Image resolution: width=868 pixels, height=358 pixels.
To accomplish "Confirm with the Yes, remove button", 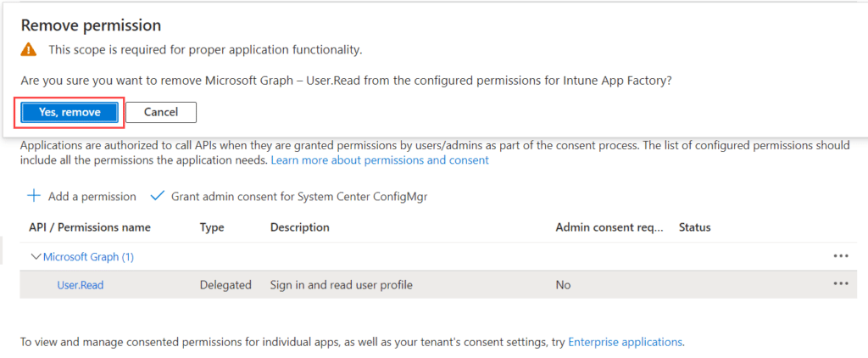I will [70, 113].
